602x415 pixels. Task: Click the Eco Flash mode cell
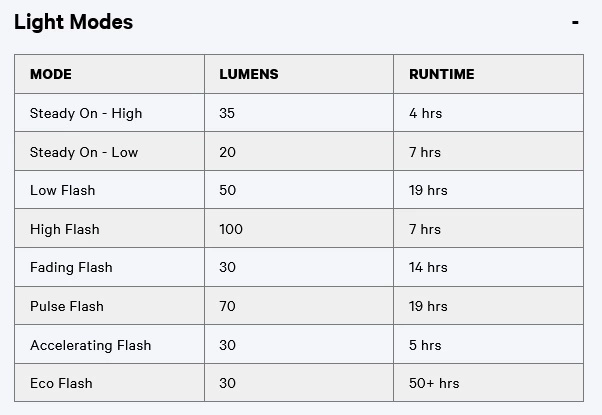[61, 383]
